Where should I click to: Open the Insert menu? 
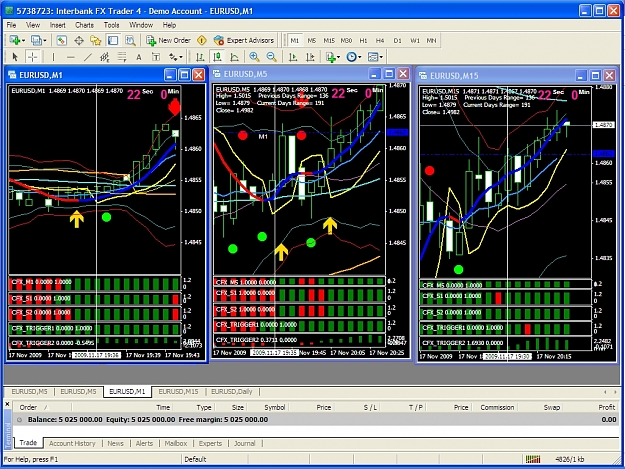tap(57, 25)
